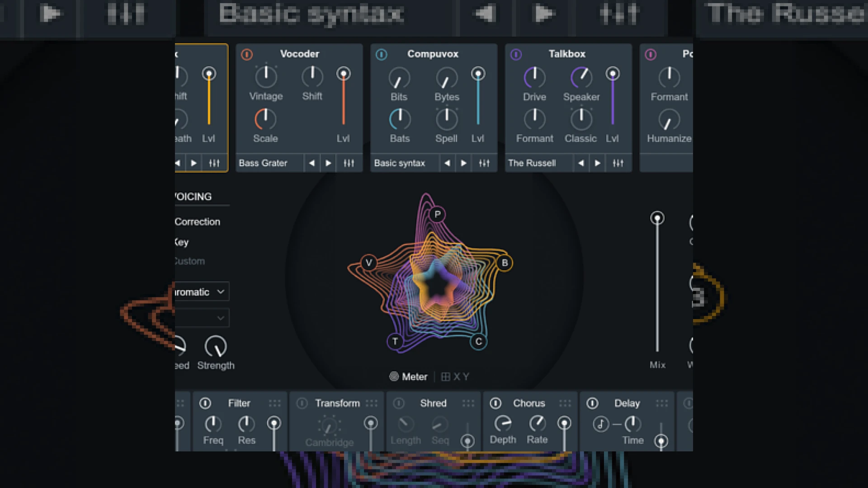Toggle Chorus effect power button
This screenshot has height=488, width=868.
tap(495, 403)
